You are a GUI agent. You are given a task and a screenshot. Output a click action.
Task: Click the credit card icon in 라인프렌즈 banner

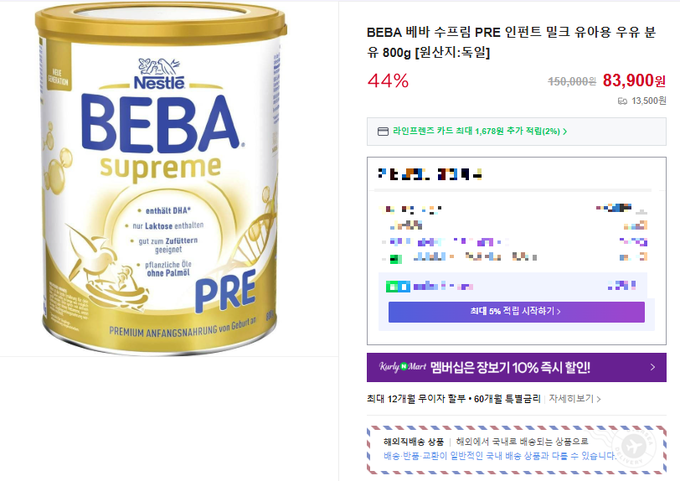(383, 131)
